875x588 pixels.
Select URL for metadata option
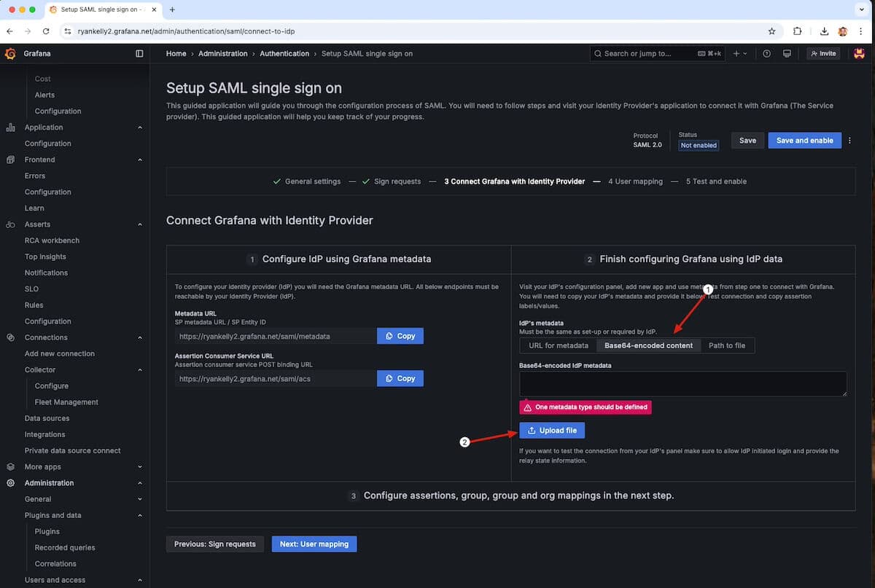point(558,345)
